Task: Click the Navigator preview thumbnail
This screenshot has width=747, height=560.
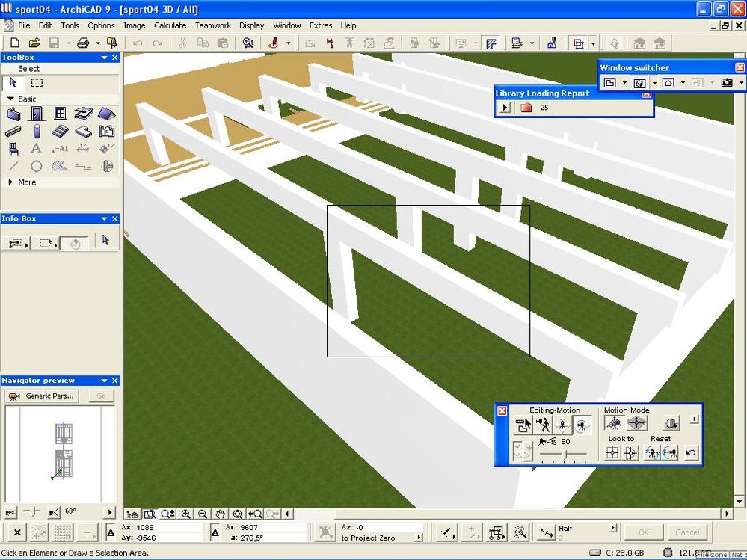Action: pyautogui.click(x=60, y=453)
